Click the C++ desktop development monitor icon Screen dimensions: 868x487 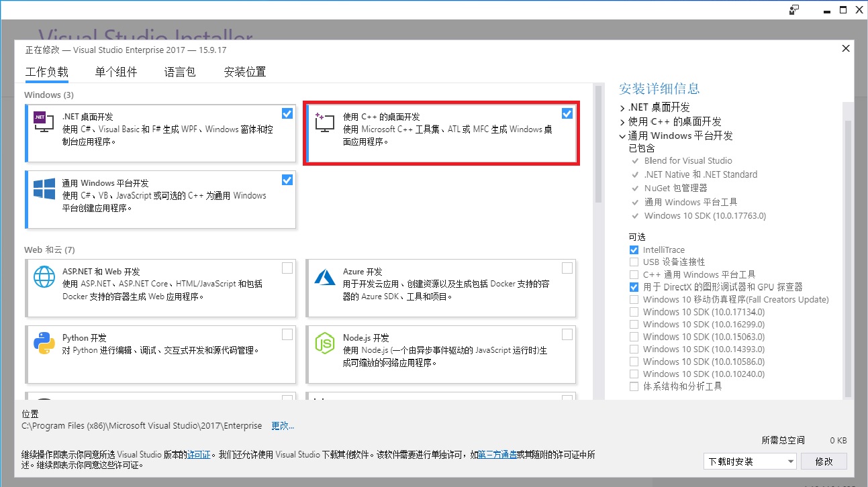(324, 121)
